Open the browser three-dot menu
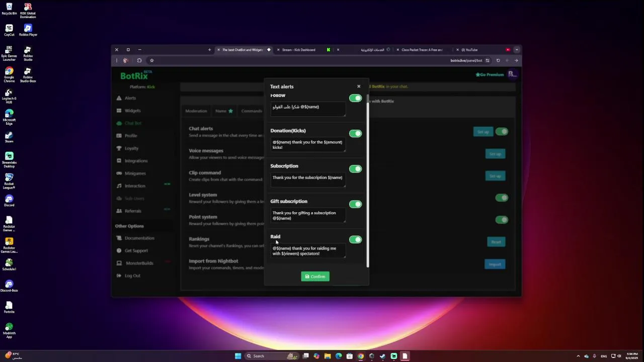 point(117,60)
